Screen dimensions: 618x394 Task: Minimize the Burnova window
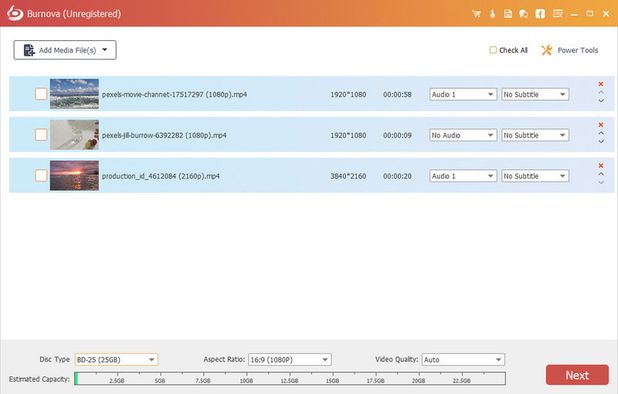pyautogui.click(x=574, y=14)
